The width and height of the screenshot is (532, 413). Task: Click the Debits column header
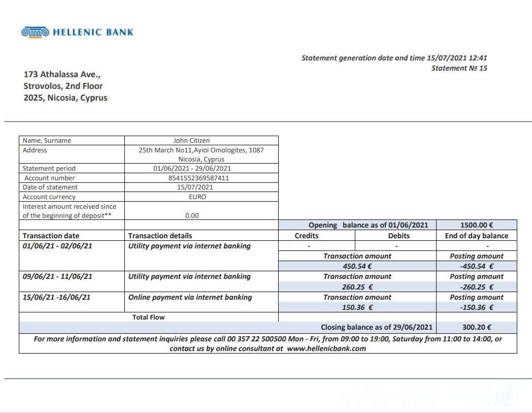[x=398, y=236]
